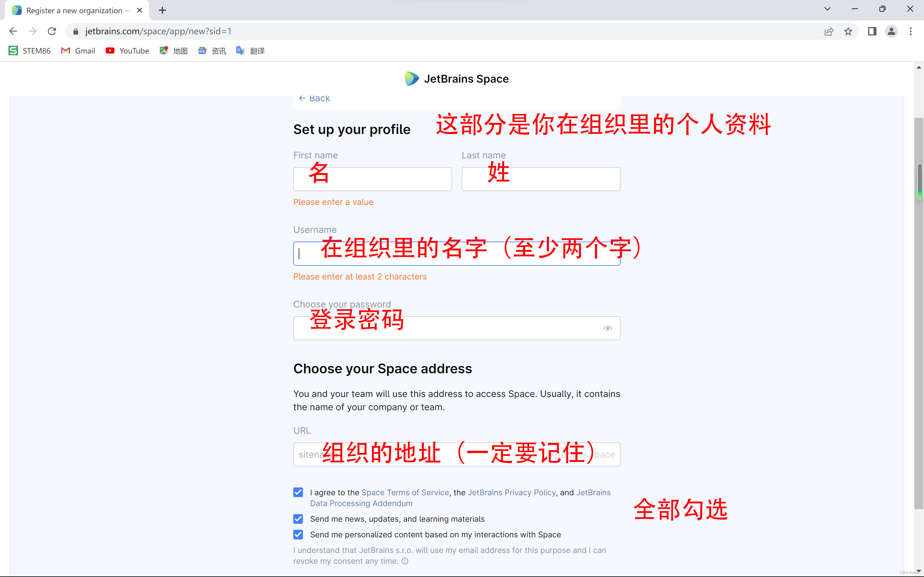
Task: Uncheck Send me news and updates
Action: (x=298, y=519)
